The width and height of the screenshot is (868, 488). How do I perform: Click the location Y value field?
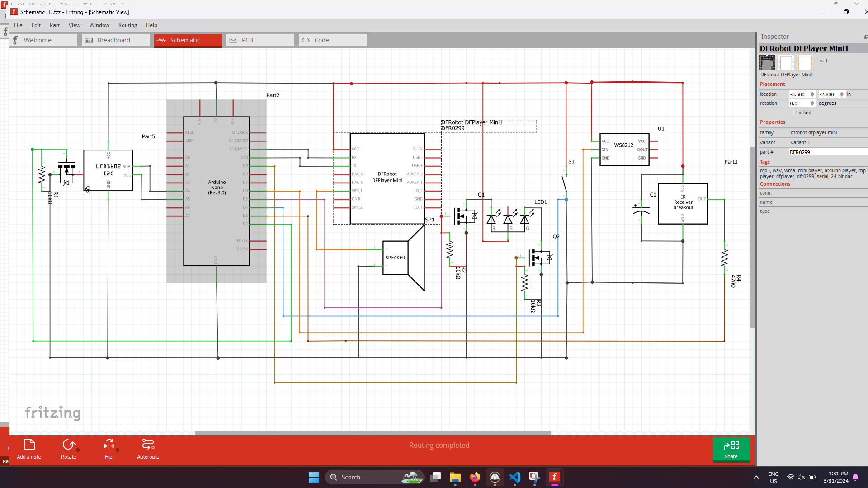pos(828,94)
